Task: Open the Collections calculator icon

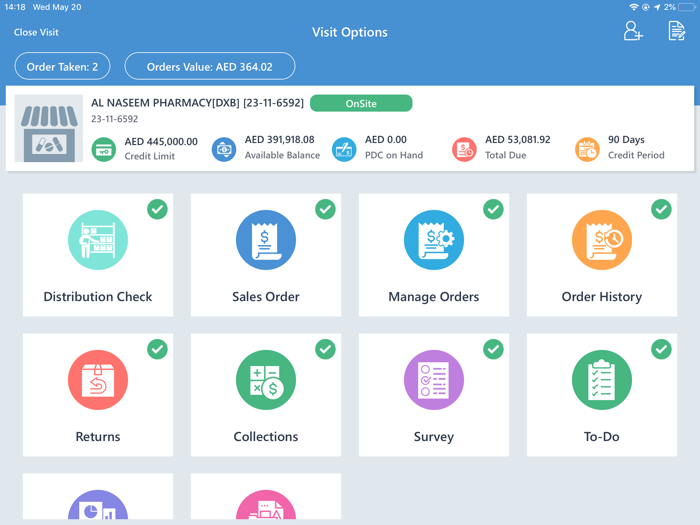Action: (266, 380)
